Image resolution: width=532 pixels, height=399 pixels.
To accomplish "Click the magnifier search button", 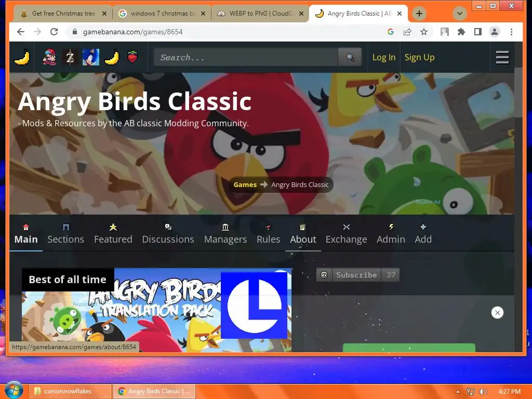I will coord(350,57).
